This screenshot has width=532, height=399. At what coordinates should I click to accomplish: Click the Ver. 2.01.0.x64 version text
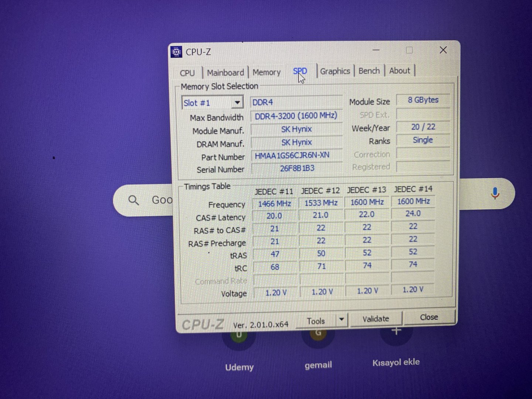[260, 325]
